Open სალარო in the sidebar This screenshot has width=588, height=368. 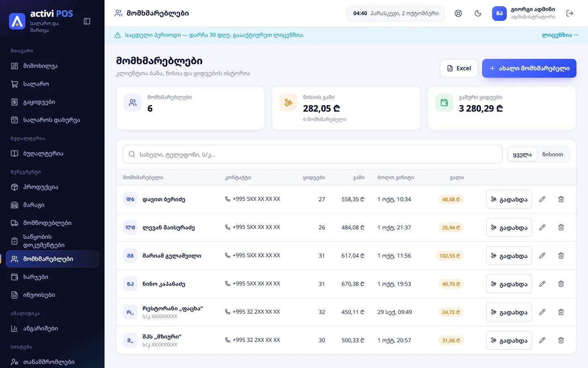click(x=52, y=84)
